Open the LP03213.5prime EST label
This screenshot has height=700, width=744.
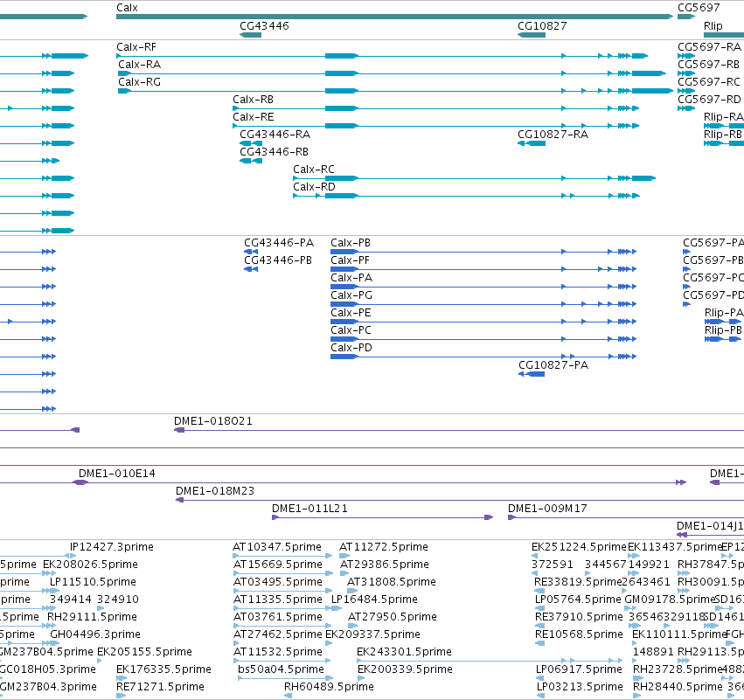pos(580,687)
